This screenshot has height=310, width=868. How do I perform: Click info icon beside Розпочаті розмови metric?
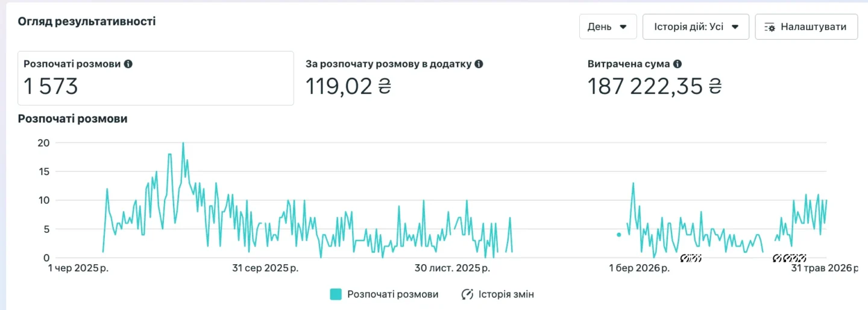(x=128, y=63)
